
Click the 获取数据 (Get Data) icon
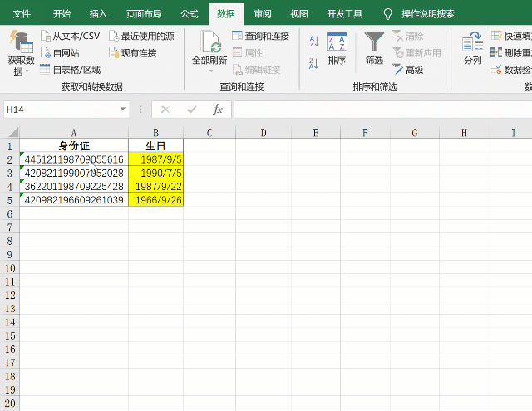pyautogui.click(x=21, y=42)
